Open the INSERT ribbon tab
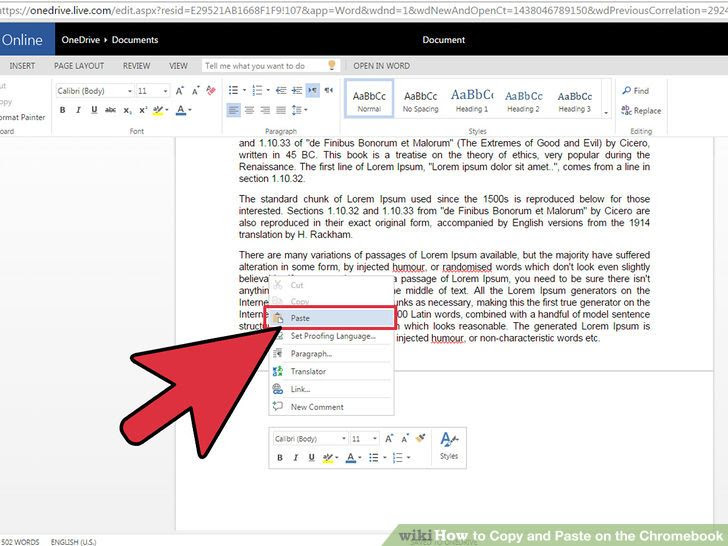 pyautogui.click(x=22, y=65)
